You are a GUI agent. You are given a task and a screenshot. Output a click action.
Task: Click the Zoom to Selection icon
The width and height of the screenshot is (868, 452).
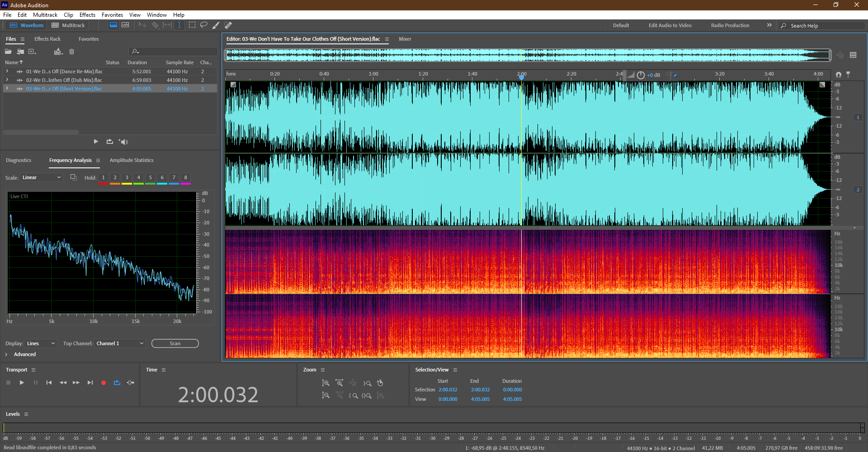tap(367, 395)
